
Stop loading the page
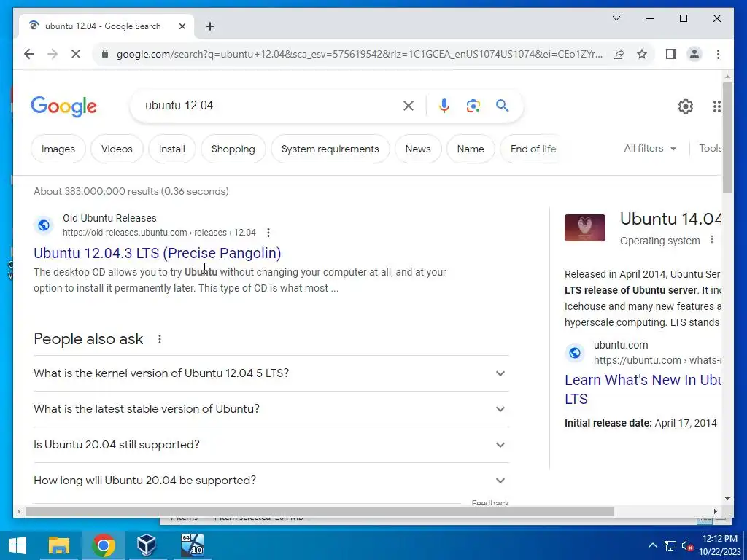pos(76,54)
